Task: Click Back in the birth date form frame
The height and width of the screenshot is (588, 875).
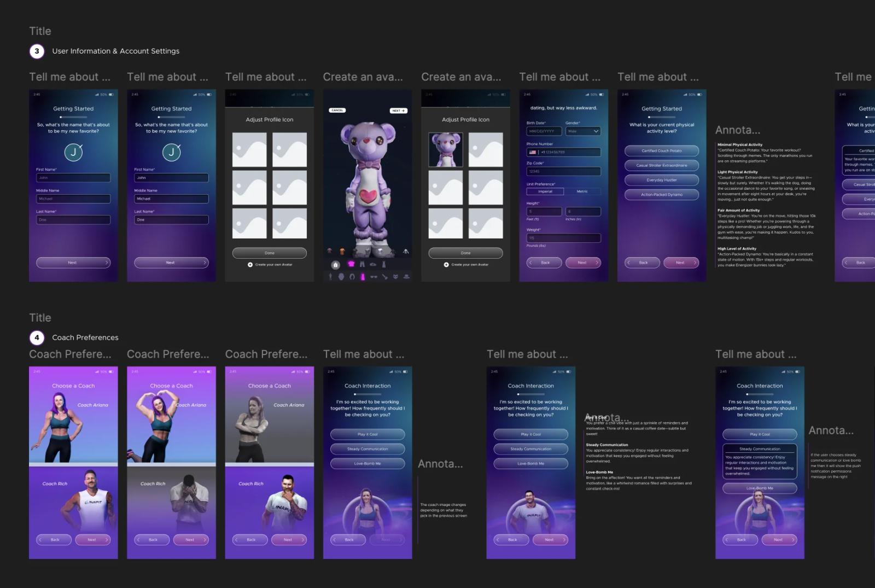Action: coord(544,263)
